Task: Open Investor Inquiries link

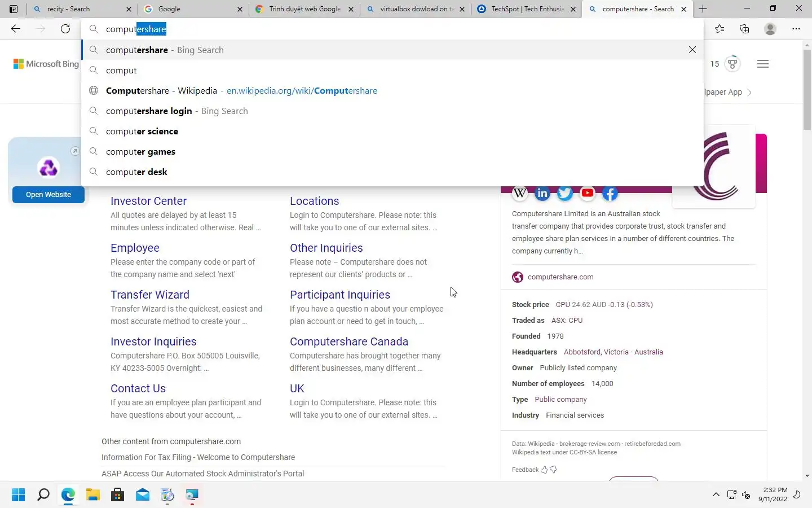Action: click(153, 341)
